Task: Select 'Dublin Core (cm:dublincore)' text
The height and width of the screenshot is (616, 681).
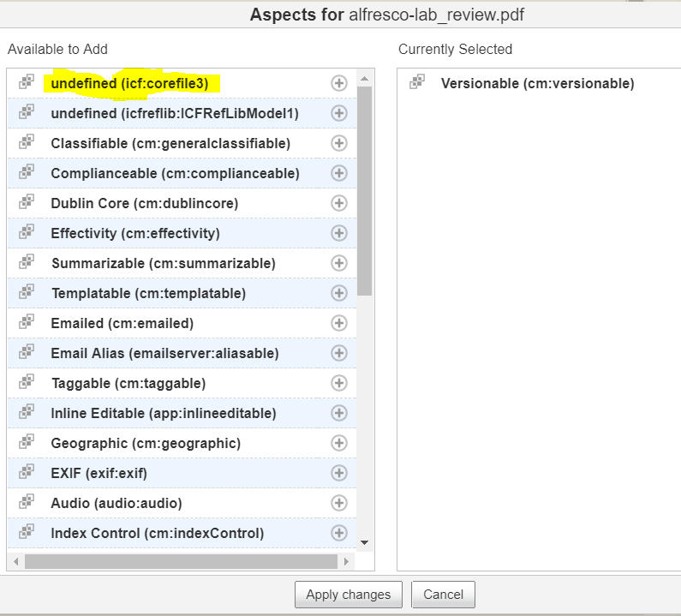Action: pos(145,203)
